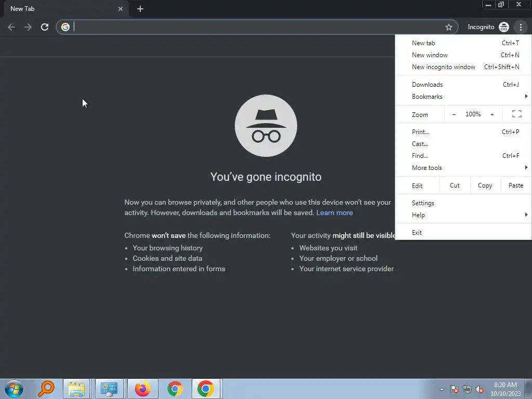Click "Websites you visit" list item
This screenshot has width=532, height=399.
(328, 248)
